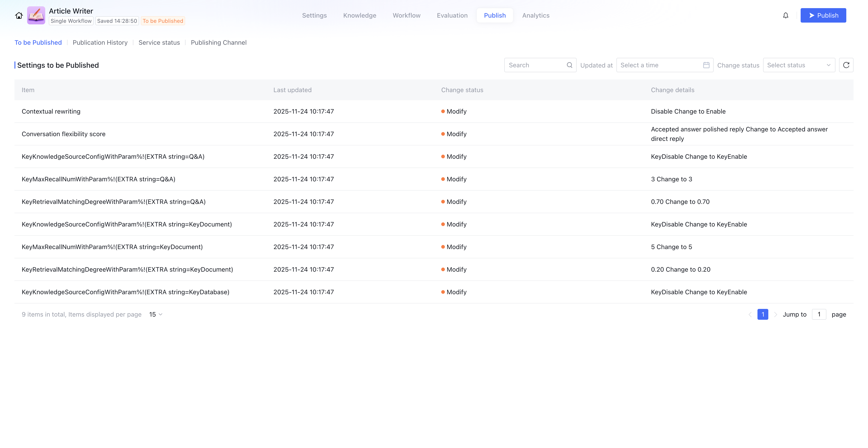Click the home icon
The width and height of the screenshot is (868, 448).
coord(19,16)
